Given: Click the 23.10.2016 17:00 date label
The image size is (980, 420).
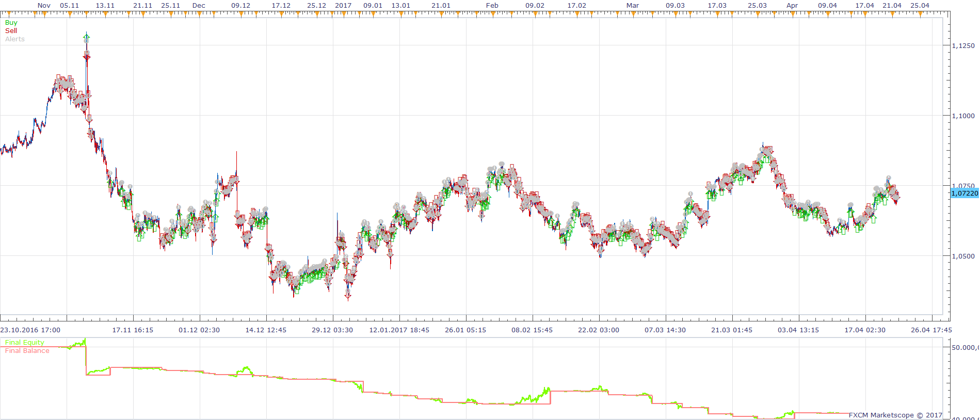Looking at the screenshot, I should point(30,330).
